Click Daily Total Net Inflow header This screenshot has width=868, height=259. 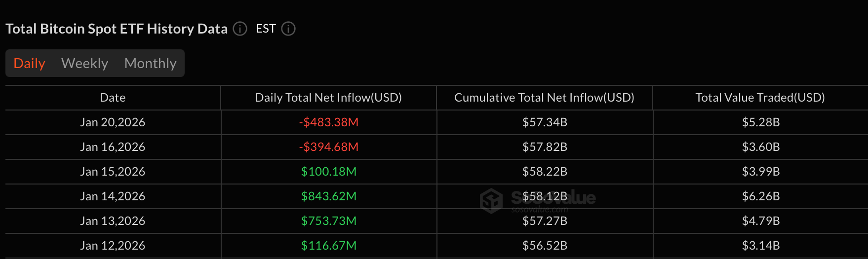tap(328, 98)
